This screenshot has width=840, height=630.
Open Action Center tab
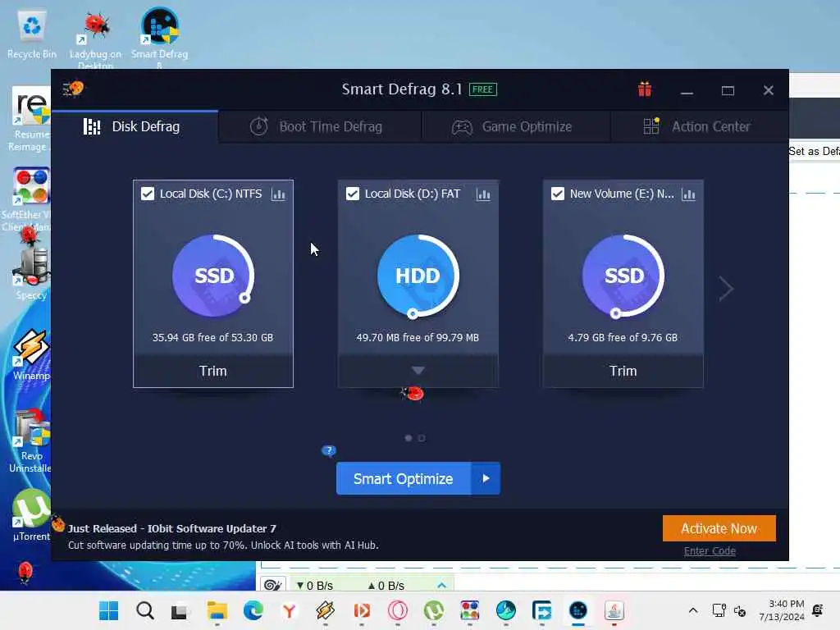699,126
